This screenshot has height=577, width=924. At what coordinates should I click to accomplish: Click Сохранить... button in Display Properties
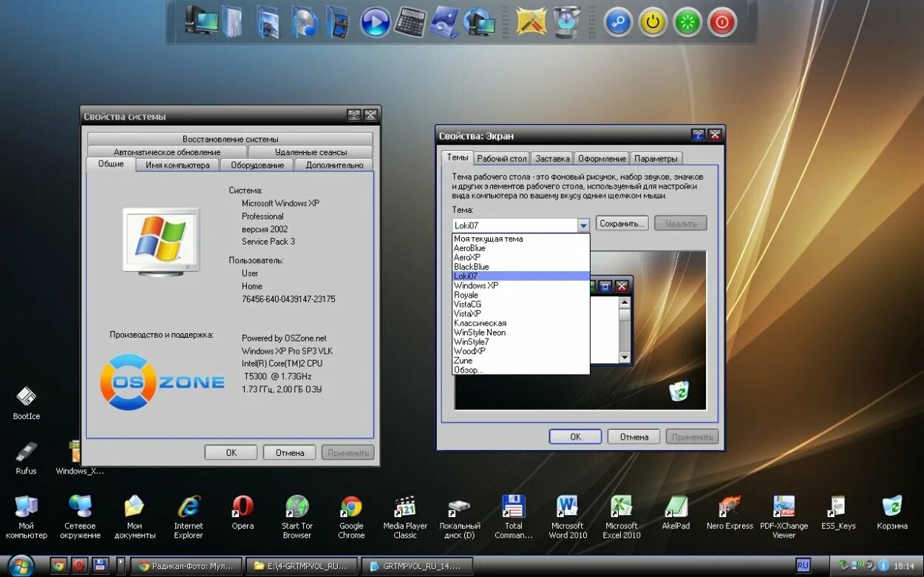click(x=622, y=223)
